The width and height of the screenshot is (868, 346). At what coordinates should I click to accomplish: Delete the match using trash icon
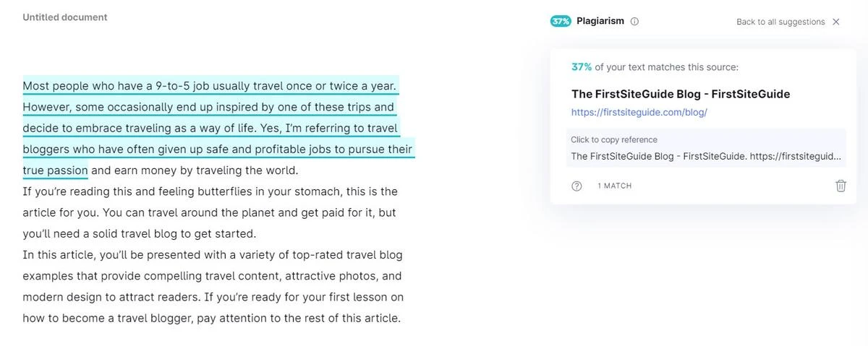841,186
